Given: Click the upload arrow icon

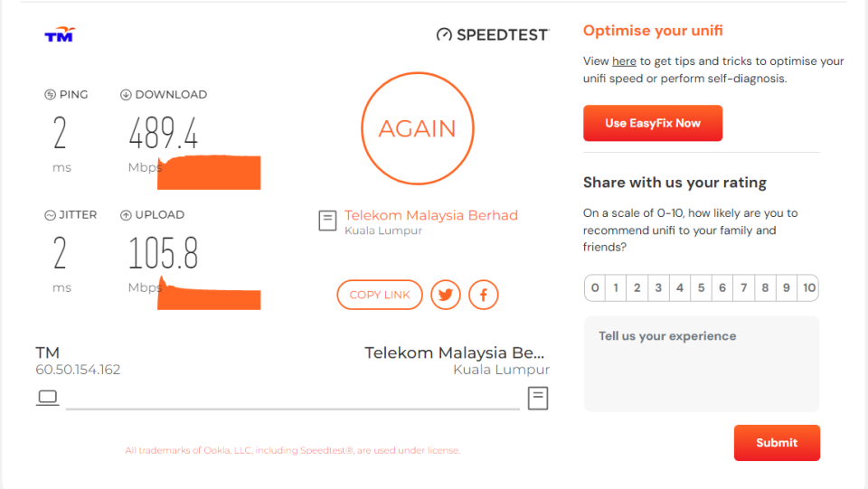Looking at the screenshot, I should pyautogui.click(x=126, y=215).
